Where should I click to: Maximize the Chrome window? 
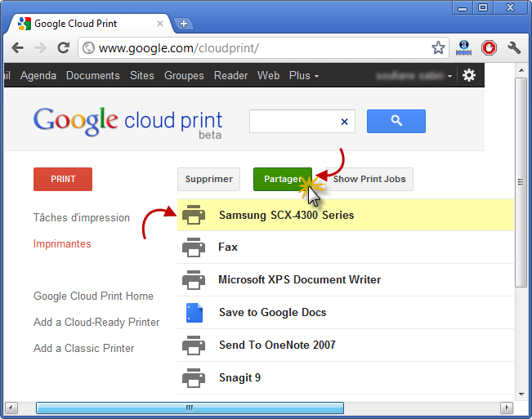tap(482, 7)
